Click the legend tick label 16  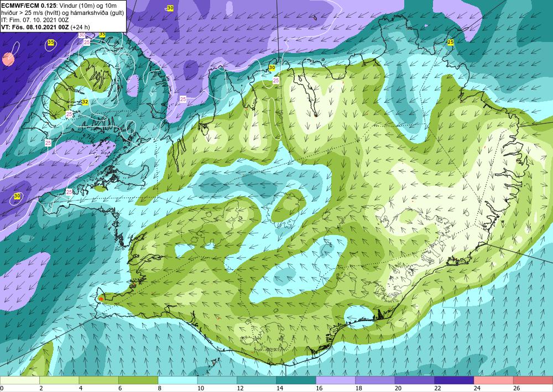point(319,388)
